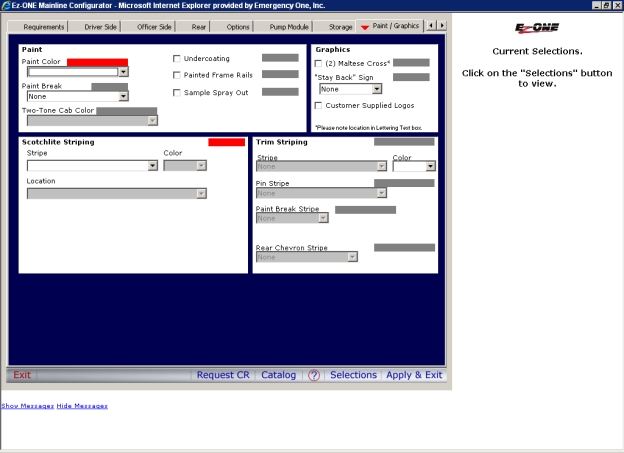Tick the Sample Spray Out checkbox

(177, 93)
